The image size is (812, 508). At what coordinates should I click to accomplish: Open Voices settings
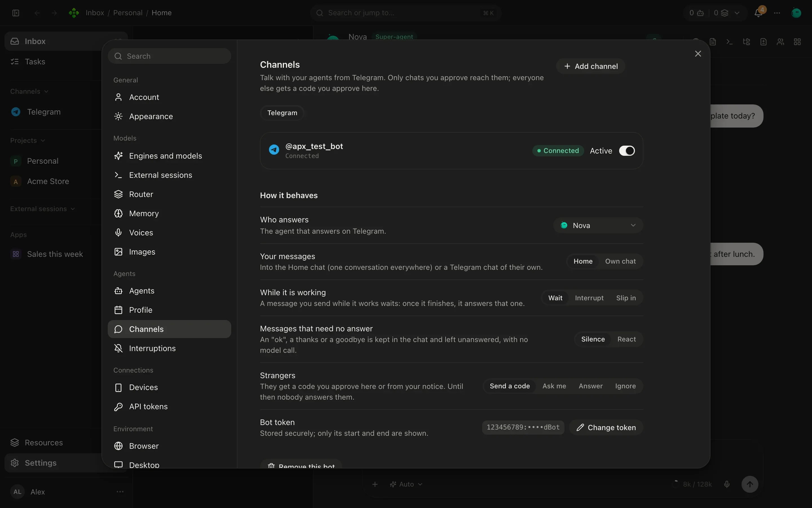169,233
